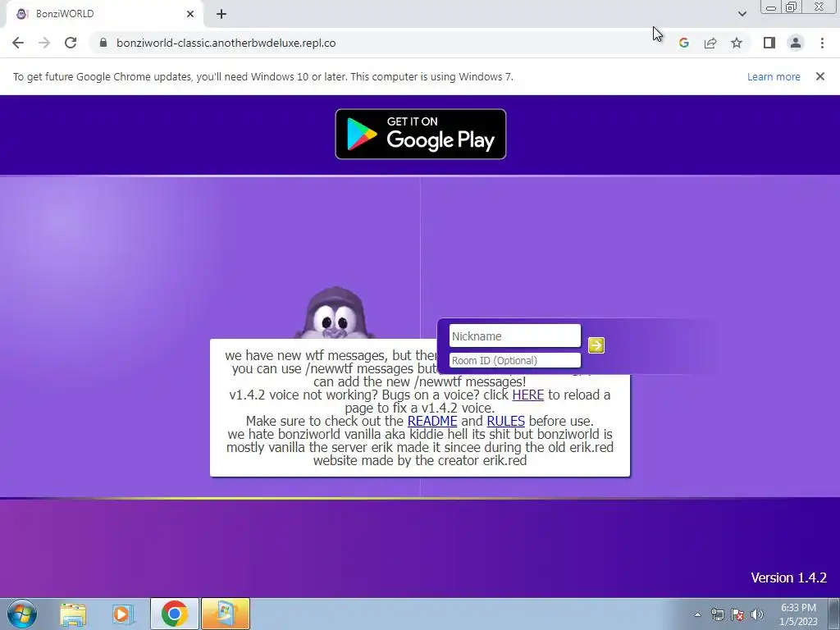
Task: Open Windows Media Player from taskbar
Action: (123, 614)
